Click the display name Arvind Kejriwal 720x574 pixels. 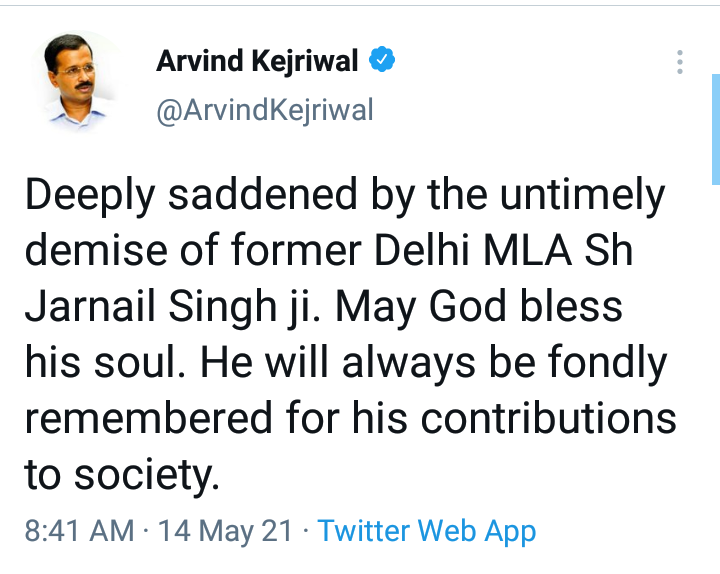pos(257,62)
